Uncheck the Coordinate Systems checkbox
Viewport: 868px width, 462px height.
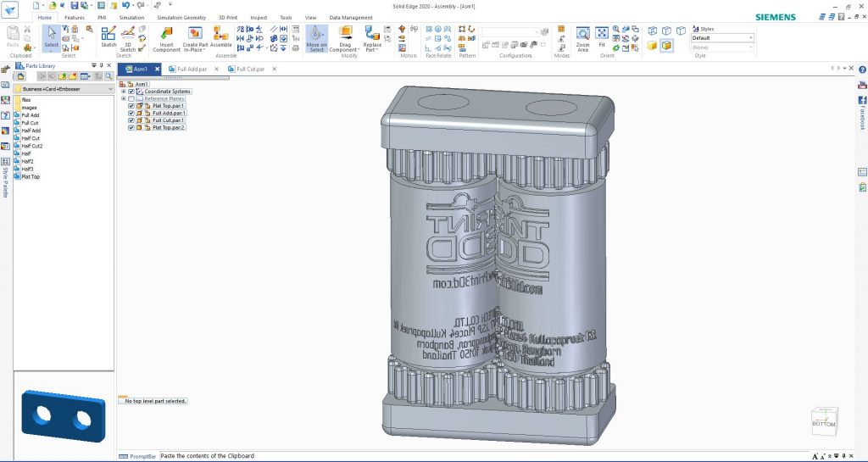pos(131,92)
